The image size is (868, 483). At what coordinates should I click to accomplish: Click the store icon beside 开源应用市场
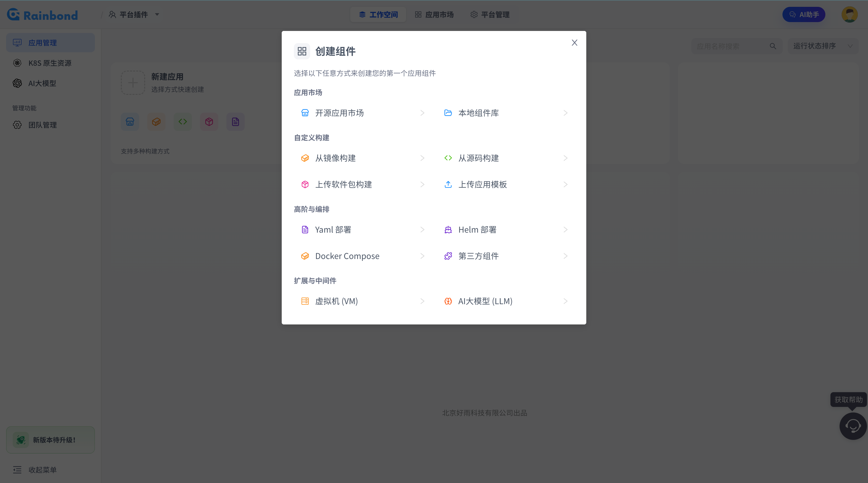click(x=305, y=113)
